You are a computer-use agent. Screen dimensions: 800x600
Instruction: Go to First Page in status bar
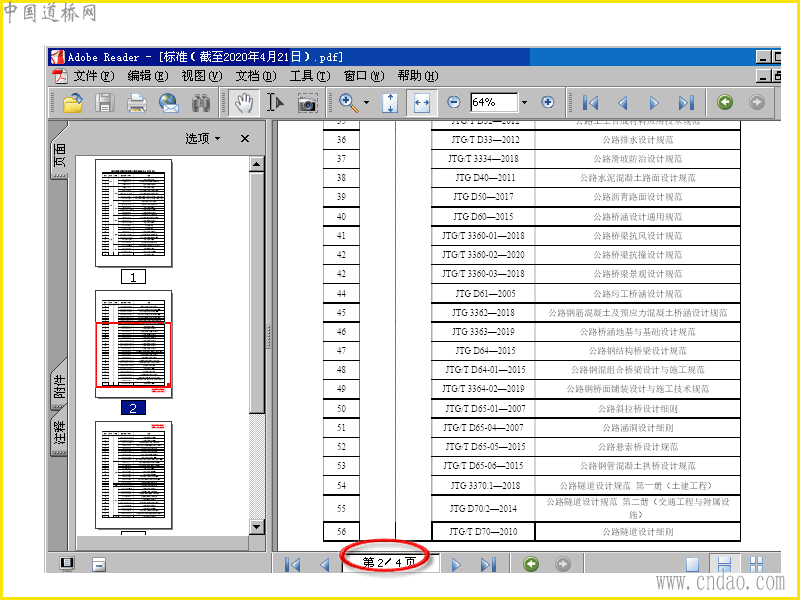tap(293, 564)
